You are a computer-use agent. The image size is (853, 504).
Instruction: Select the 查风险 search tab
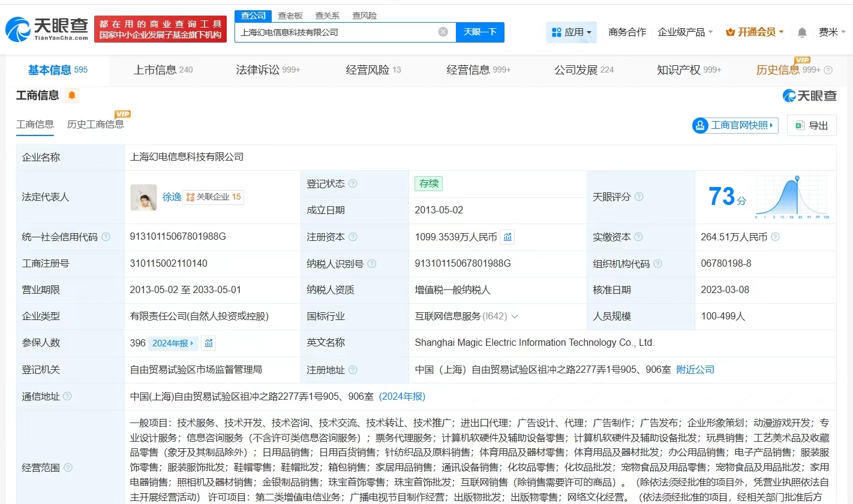(365, 16)
